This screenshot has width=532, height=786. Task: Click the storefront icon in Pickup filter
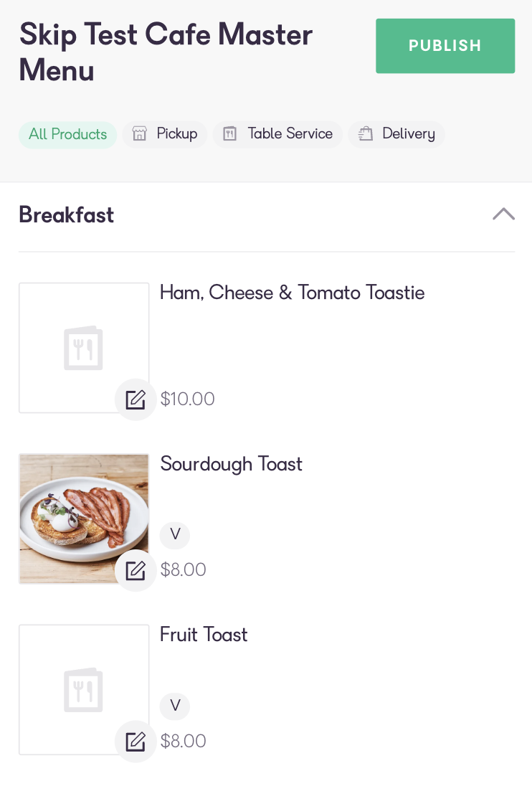pos(139,134)
